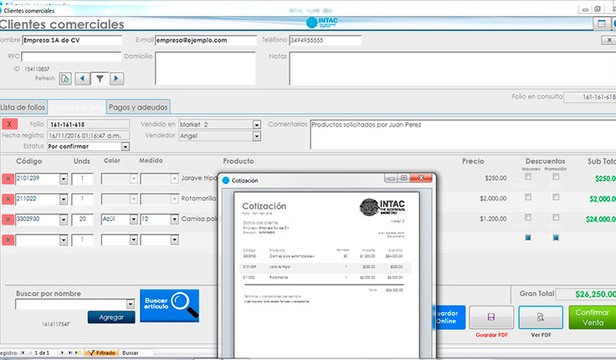This screenshot has width=616, height=360.
Task: Toggle Mayoreo checkbox on the empty row
Action: point(528,237)
